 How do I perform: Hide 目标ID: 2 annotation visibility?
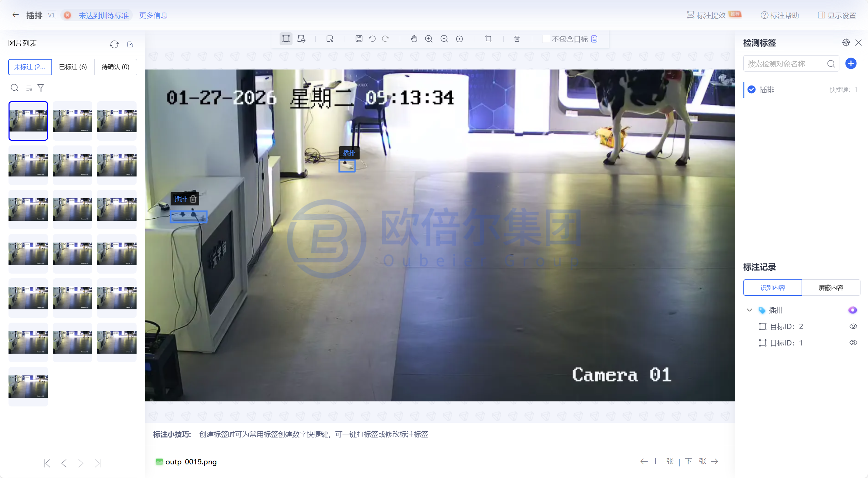853,326
